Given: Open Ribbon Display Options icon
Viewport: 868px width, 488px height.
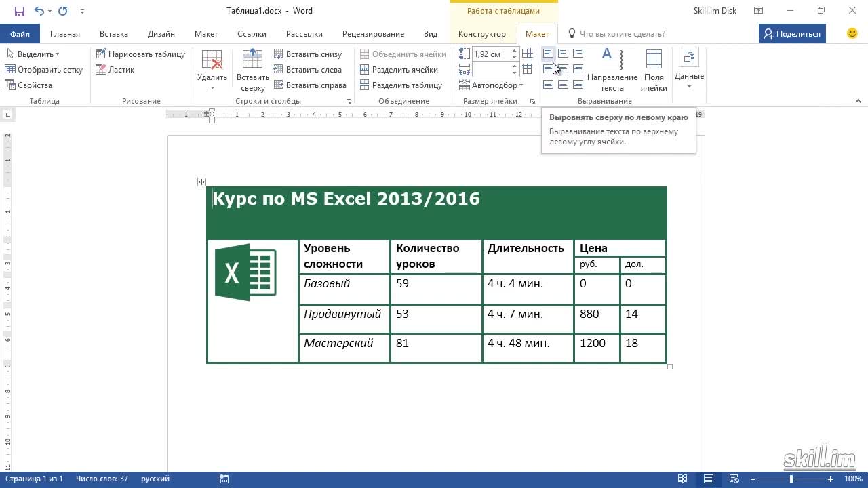Looking at the screenshot, I should pos(759,11).
